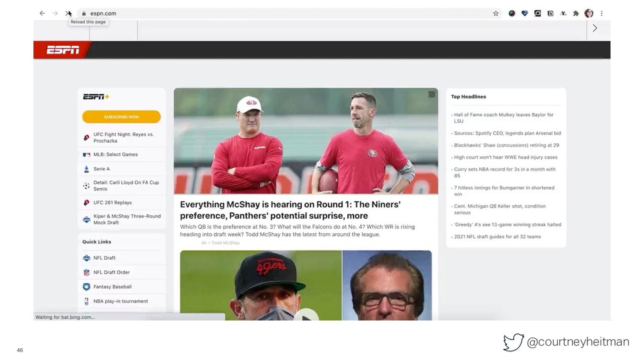
Task: Click the ESPN logo in header
Action: click(x=63, y=50)
